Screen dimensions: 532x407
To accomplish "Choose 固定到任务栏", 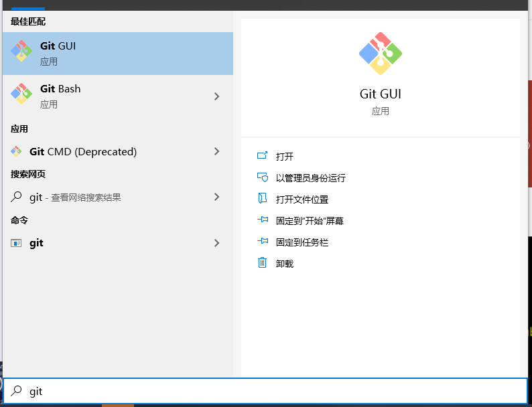I will [302, 242].
